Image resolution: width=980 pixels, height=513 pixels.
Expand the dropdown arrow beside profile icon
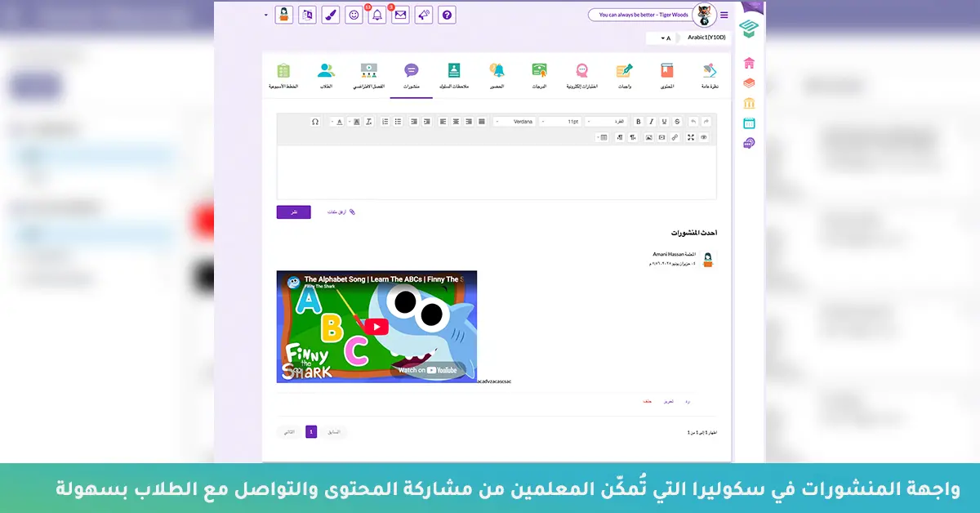pos(266,15)
